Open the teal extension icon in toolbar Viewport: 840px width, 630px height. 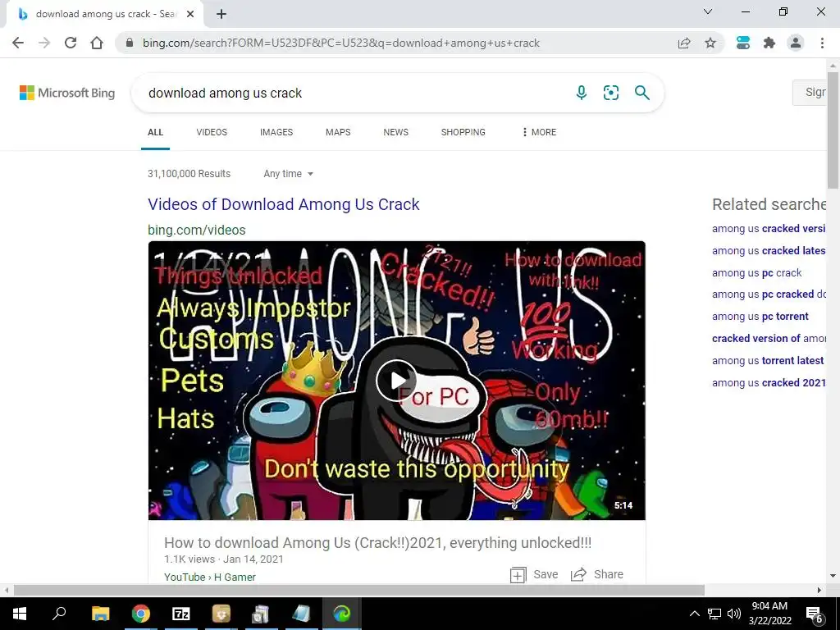tap(743, 43)
